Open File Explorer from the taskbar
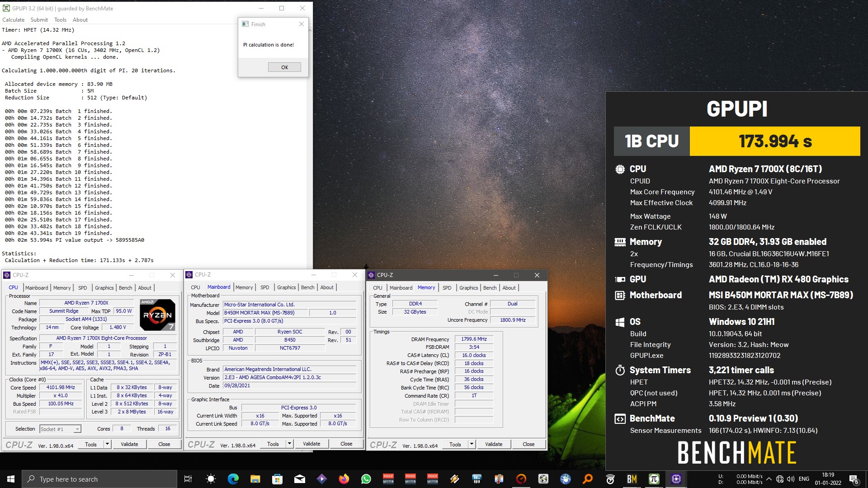 tap(255, 479)
